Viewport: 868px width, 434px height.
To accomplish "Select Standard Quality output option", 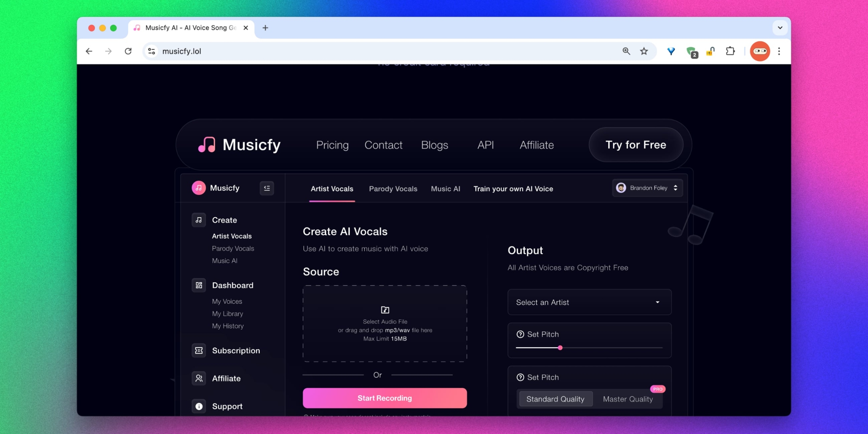I will [555, 399].
